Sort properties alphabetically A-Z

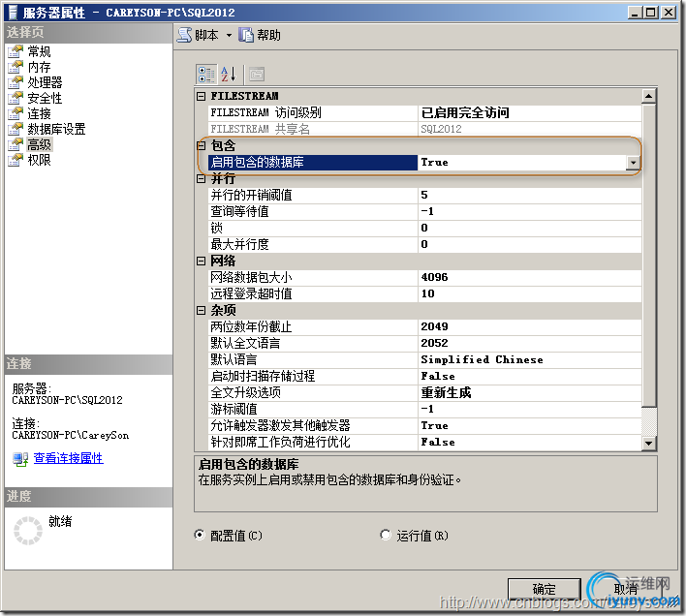point(228,75)
